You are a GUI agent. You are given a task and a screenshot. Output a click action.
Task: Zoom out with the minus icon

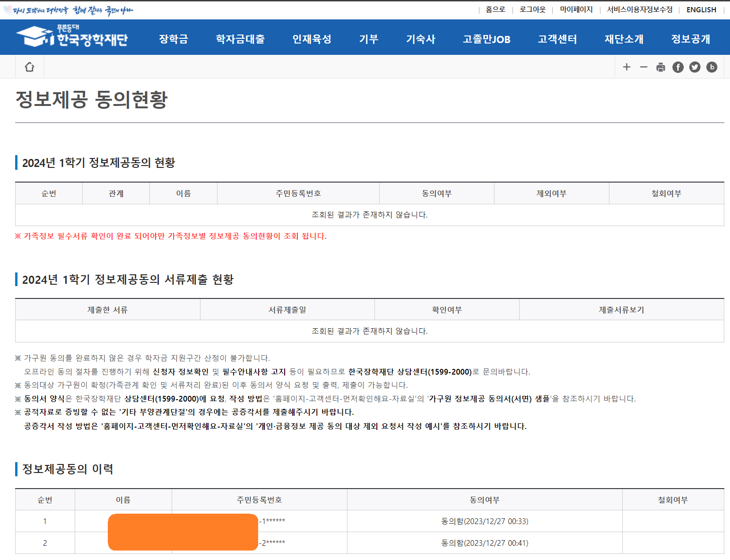click(x=643, y=67)
